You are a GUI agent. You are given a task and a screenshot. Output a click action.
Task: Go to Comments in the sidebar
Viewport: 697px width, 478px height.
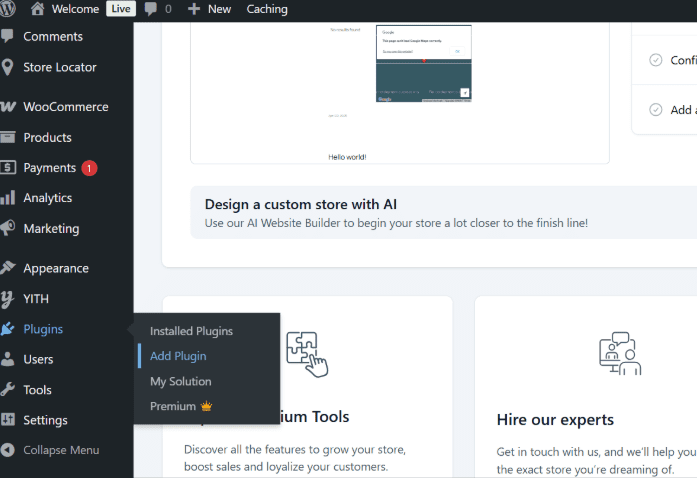tap(53, 36)
